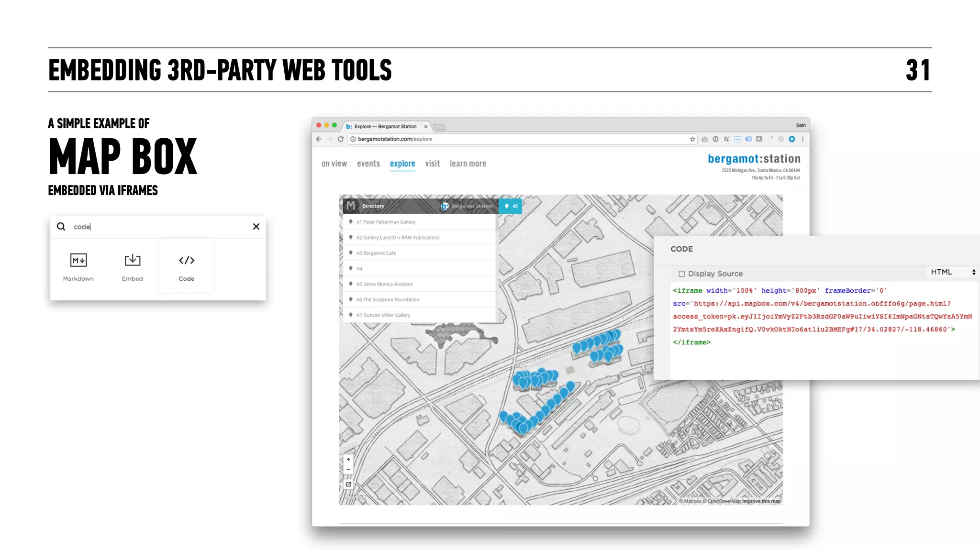Toggle the Display Source checkbox
Screen dimensions: 980x550
coord(681,274)
